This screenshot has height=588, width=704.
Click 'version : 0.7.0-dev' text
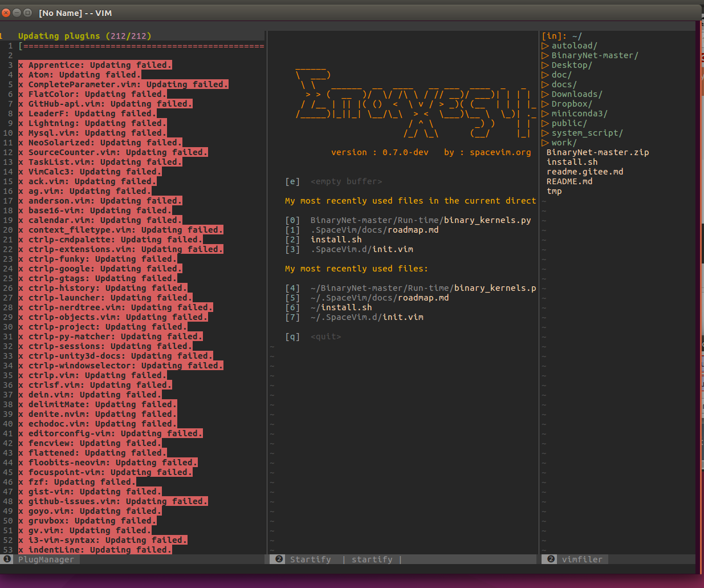click(380, 152)
